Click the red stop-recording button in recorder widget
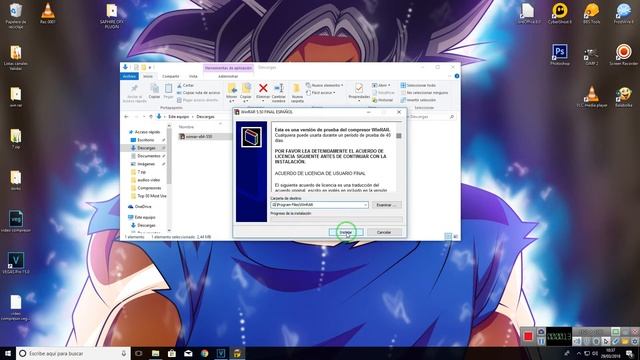 click(528, 336)
